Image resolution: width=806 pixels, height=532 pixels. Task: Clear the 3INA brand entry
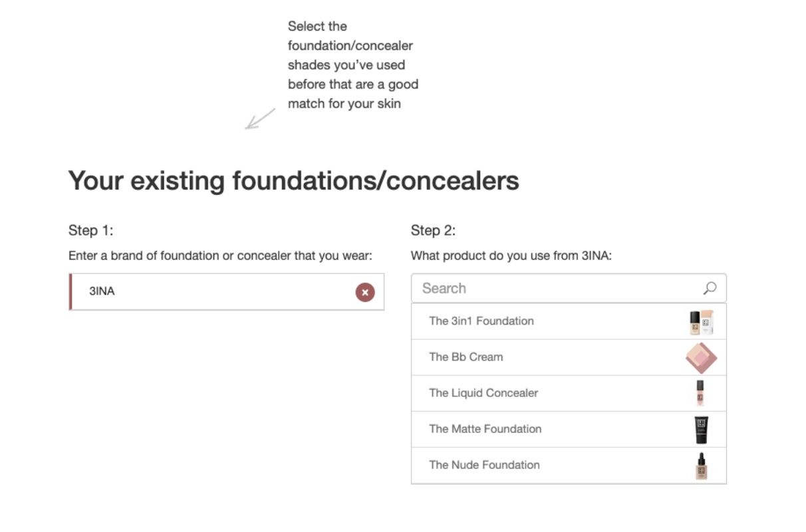[365, 292]
